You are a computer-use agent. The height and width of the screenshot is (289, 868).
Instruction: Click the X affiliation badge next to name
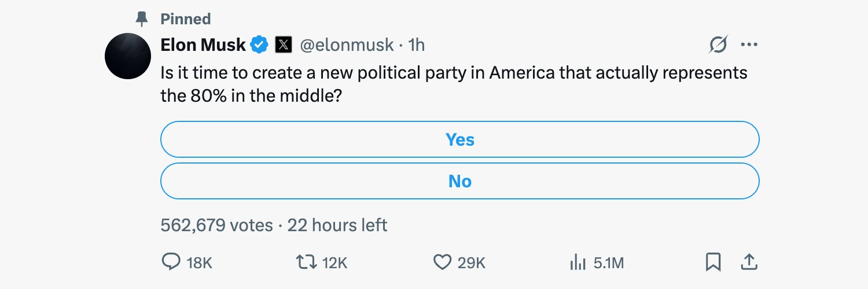(283, 45)
